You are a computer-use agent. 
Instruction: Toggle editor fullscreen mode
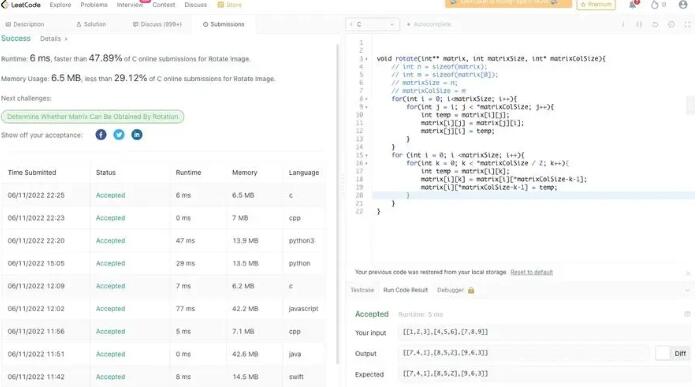tap(687, 24)
